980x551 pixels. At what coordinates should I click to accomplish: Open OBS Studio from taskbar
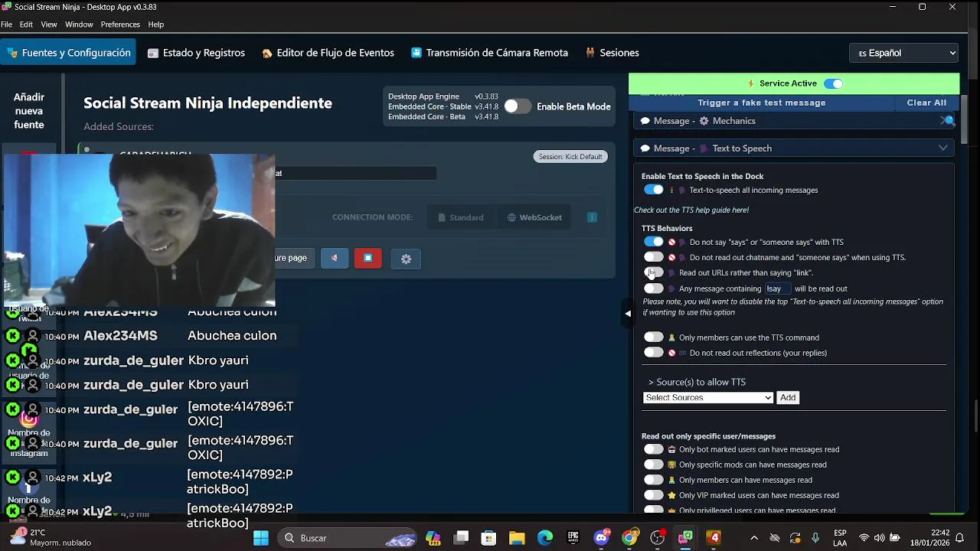pyautogui.click(x=658, y=538)
